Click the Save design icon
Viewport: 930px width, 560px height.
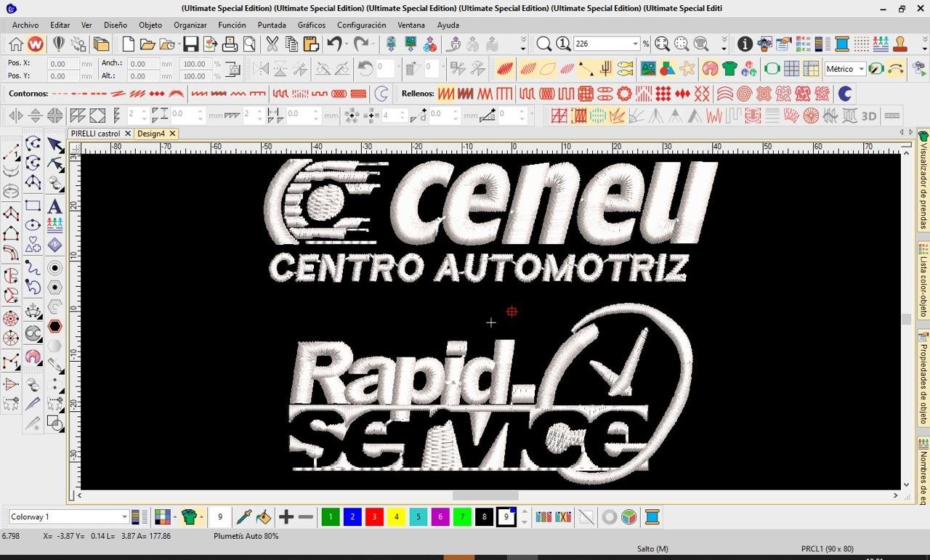(190, 44)
